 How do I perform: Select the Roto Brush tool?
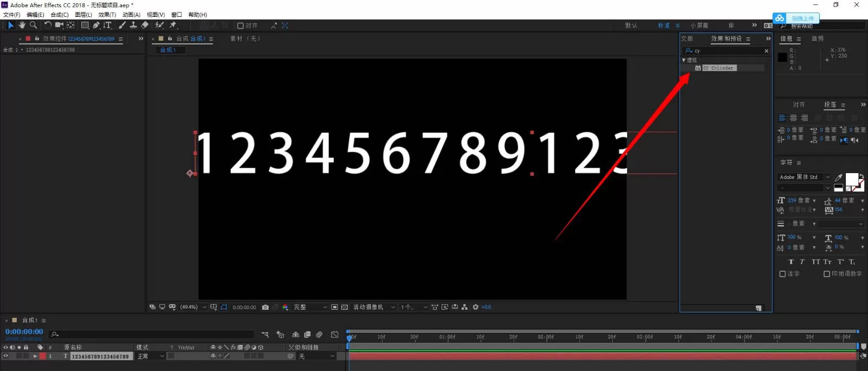point(159,25)
